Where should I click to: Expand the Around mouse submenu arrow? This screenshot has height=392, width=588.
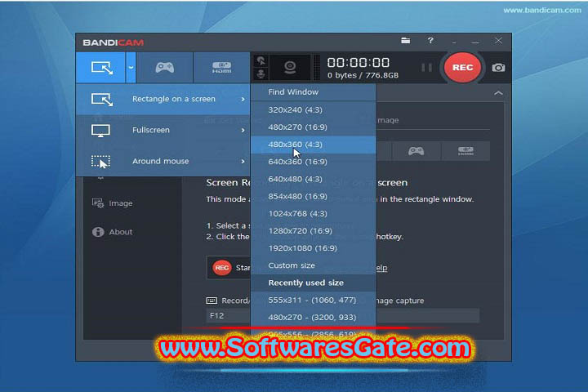243,162
